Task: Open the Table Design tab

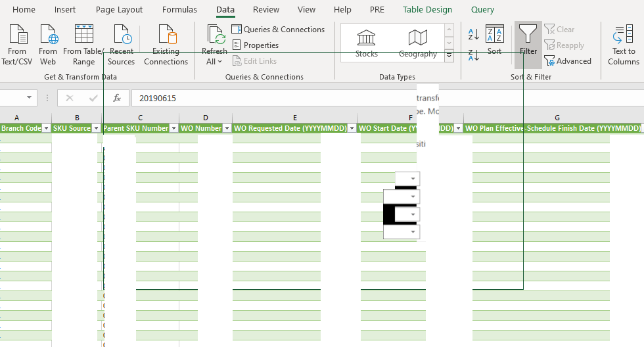Action: click(427, 9)
